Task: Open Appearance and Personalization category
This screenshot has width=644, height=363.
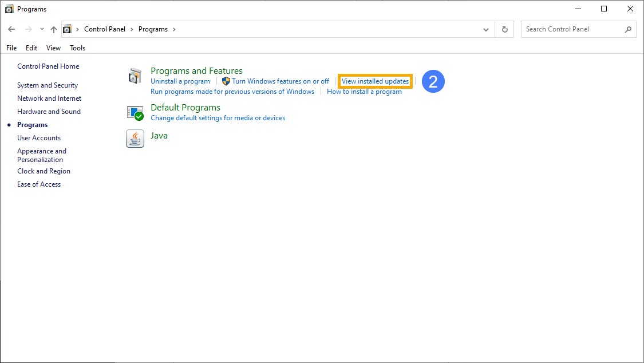Action: tap(42, 155)
